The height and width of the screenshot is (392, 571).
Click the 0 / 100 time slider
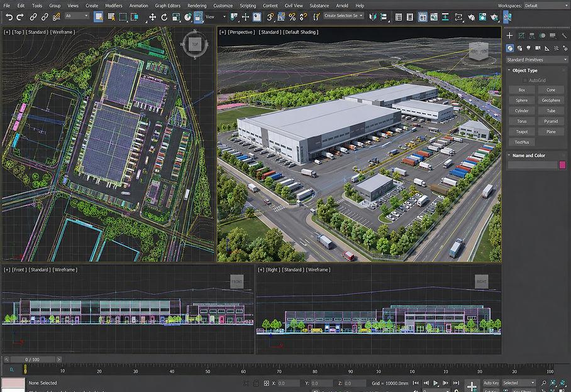33,359
